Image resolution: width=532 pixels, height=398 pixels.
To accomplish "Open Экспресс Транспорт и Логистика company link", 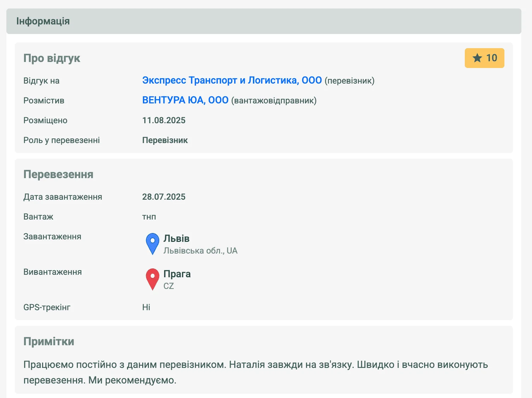I will coord(232,80).
